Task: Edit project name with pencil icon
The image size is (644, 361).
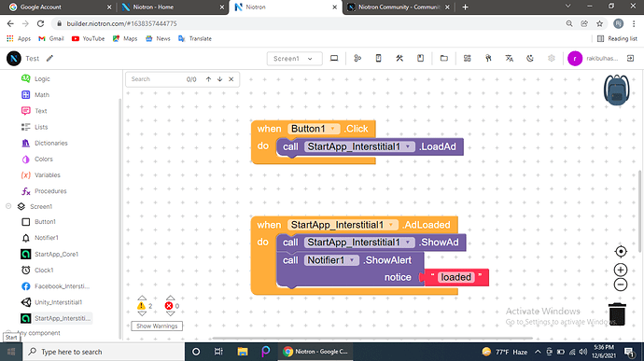Action: point(49,59)
